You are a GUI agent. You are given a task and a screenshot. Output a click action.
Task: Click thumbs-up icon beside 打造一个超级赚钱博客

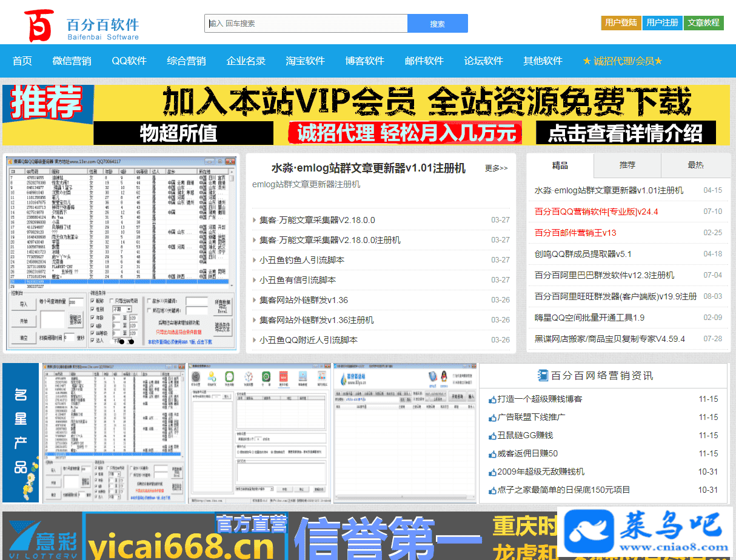pos(492,399)
